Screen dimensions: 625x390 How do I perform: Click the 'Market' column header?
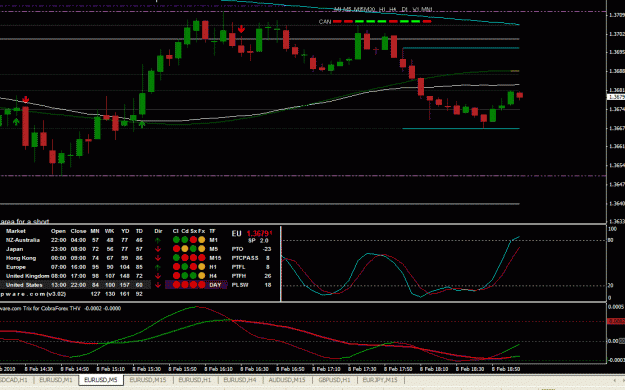click(16, 231)
